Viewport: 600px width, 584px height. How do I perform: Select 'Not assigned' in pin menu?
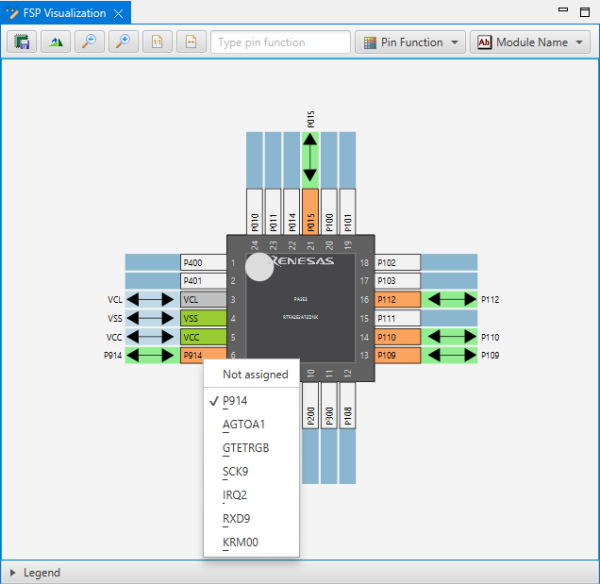click(x=255, y=374)
